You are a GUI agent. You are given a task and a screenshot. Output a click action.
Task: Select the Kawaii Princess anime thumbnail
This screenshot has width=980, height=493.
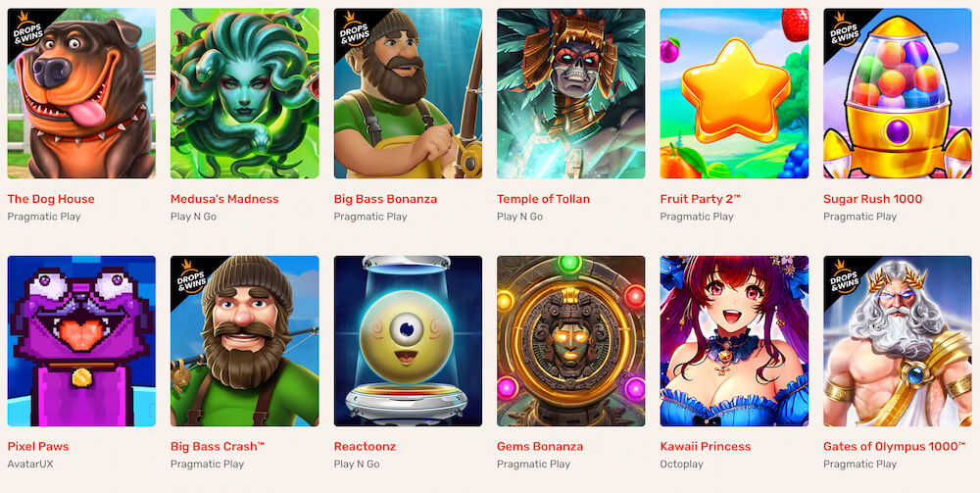[734, 340]
